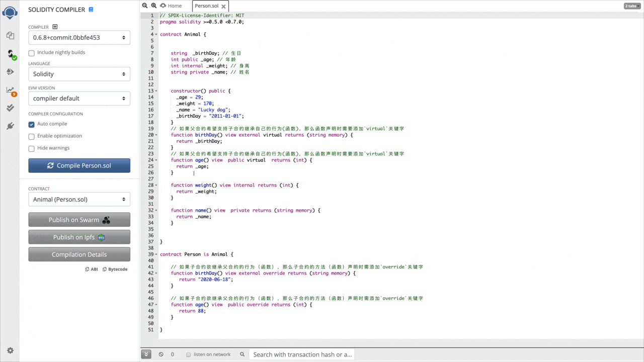Viewport: 644px width, 362px height.
Task: Click the pragma solidity line in editor
Action: pyautogui.click(x=202, y=22)
